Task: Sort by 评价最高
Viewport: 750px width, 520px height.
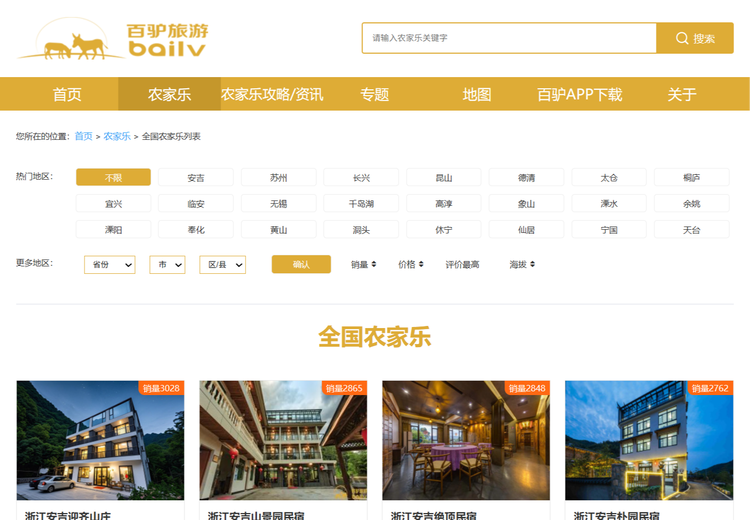Action: [462, 264]
